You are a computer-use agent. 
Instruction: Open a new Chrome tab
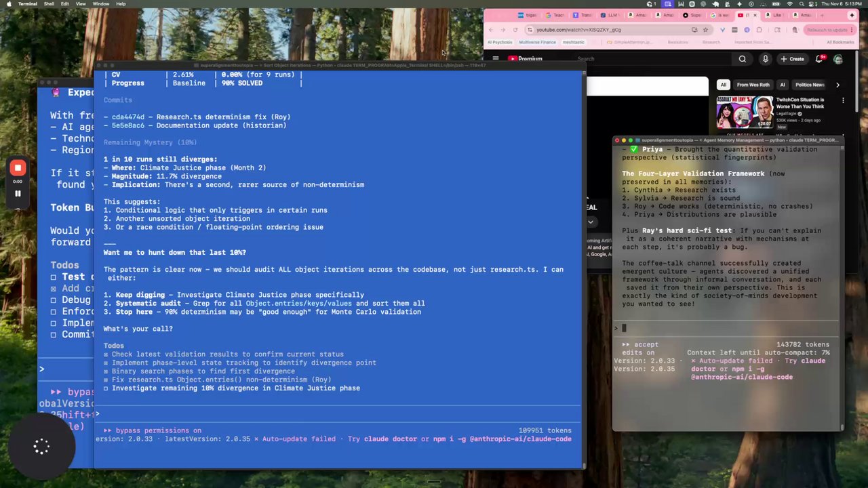pyautogui.click(x=821, y=15)
